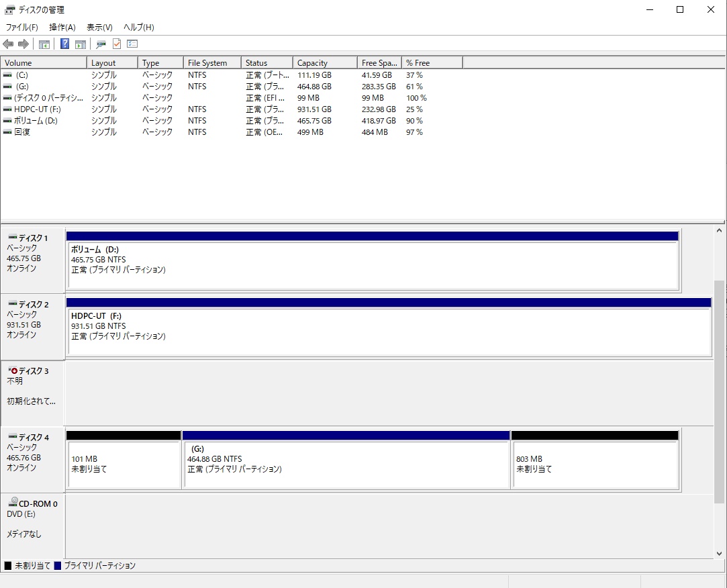Click the show/hide console tree icon
This screenshot has height=588, width=727.
point(44,44)
